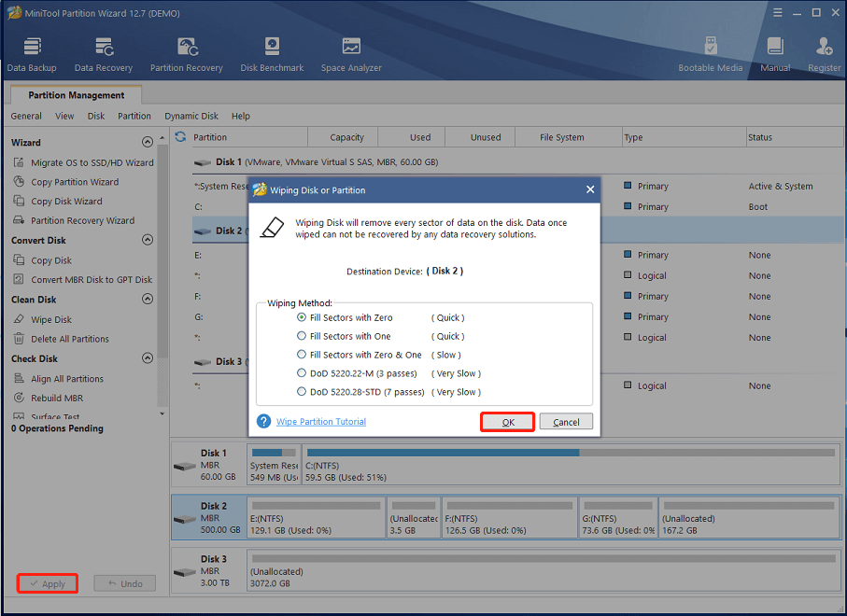
Task: Switch to Partition Management tab
Action: pyautogui.click(x=77, y=95)
